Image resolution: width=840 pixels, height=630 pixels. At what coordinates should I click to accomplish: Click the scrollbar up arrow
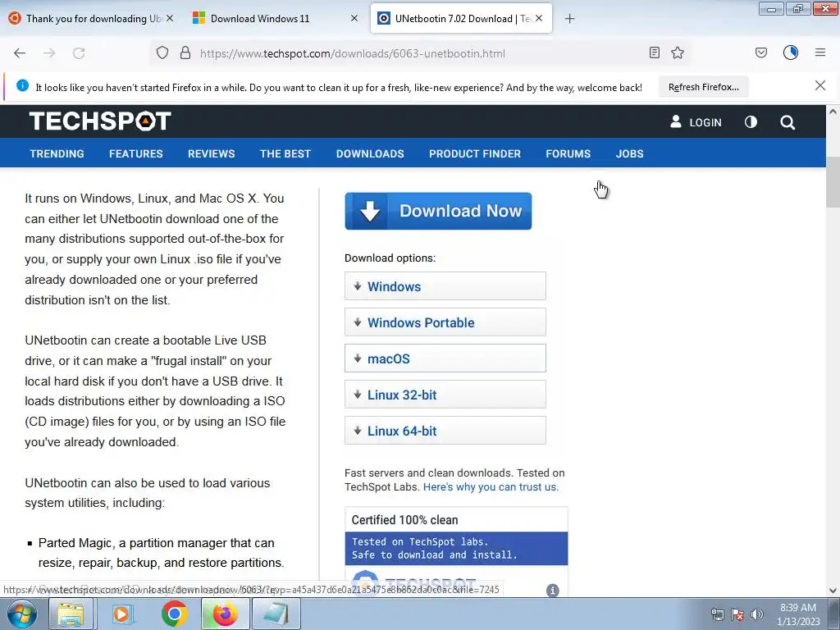coord(833,112)
